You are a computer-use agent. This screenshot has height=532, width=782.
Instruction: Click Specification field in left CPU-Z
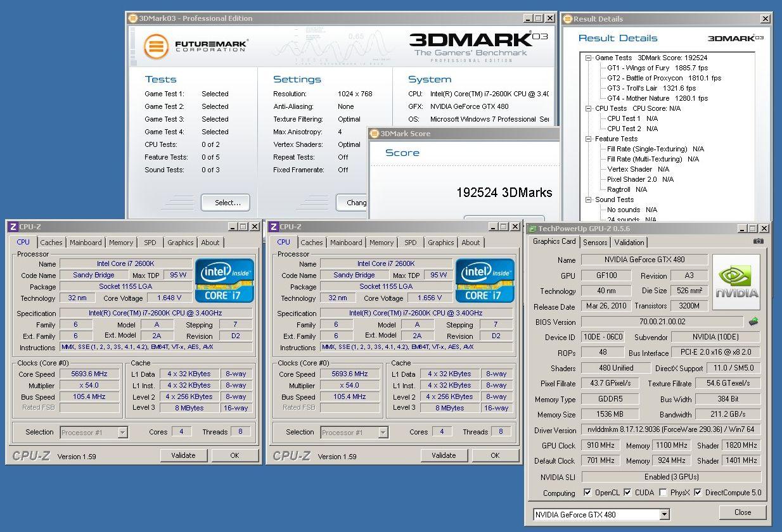[x=156, y=313]
